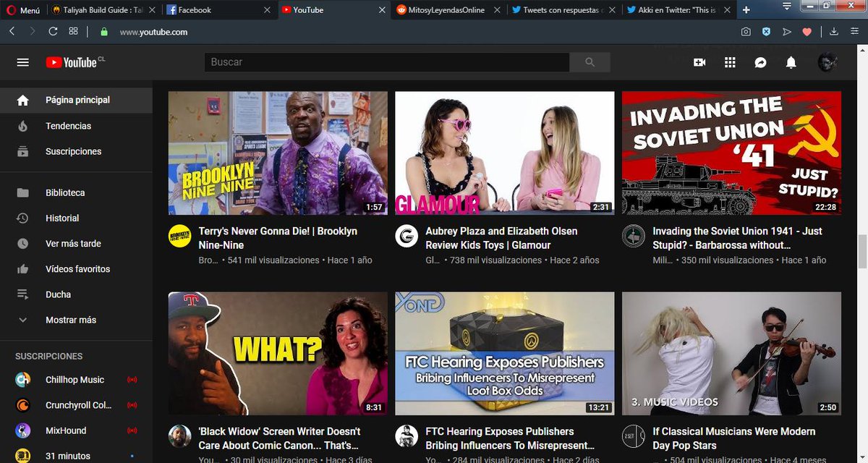
Task: Close the Facebook tab
Action: 268,10
